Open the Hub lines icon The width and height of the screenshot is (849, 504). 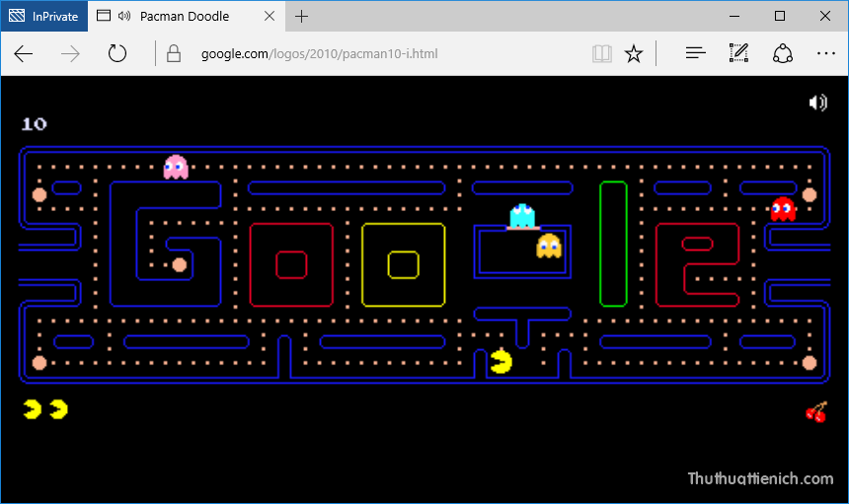click(x=695, y=53)
